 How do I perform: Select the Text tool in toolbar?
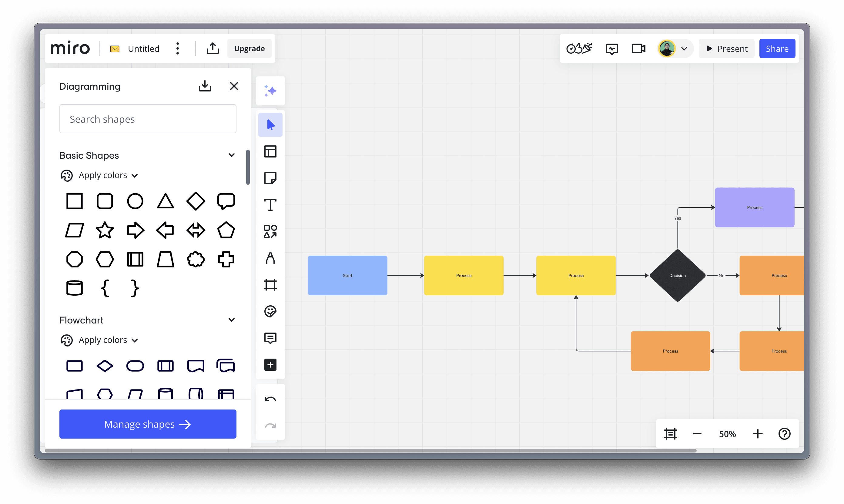coord(270,204)
